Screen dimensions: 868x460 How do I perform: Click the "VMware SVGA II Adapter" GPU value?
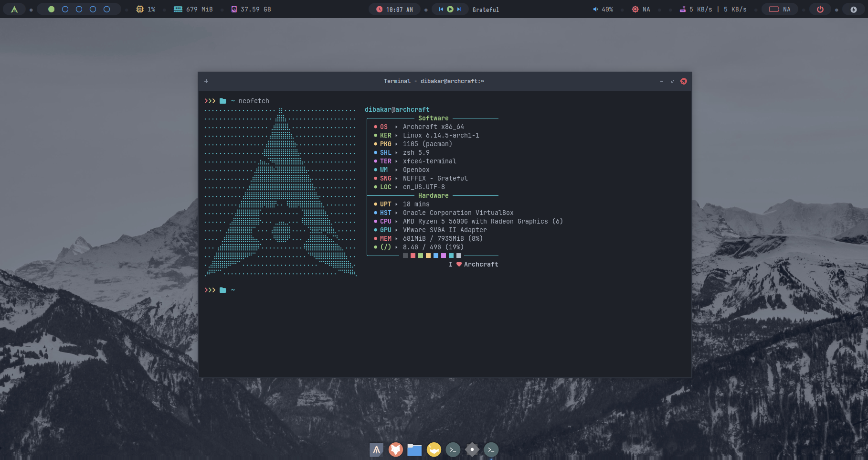pos(445,230)
